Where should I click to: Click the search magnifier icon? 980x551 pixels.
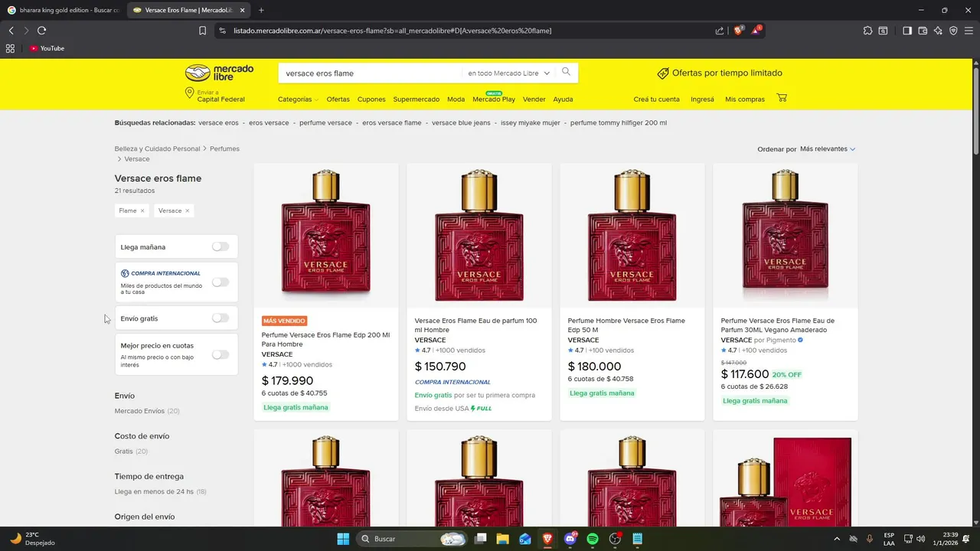(566, 72)
